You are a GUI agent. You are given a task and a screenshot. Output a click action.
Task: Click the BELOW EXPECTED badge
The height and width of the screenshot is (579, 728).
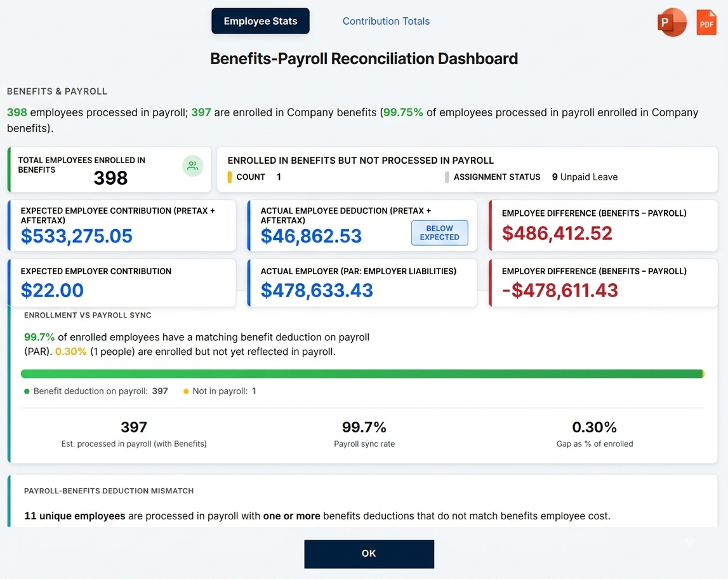[x=439, y=232]
